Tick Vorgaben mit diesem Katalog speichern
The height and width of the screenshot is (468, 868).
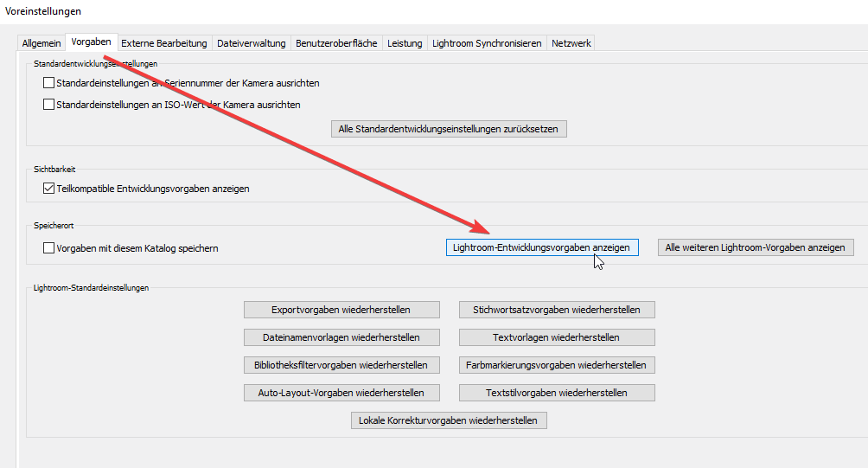point(49,248)
